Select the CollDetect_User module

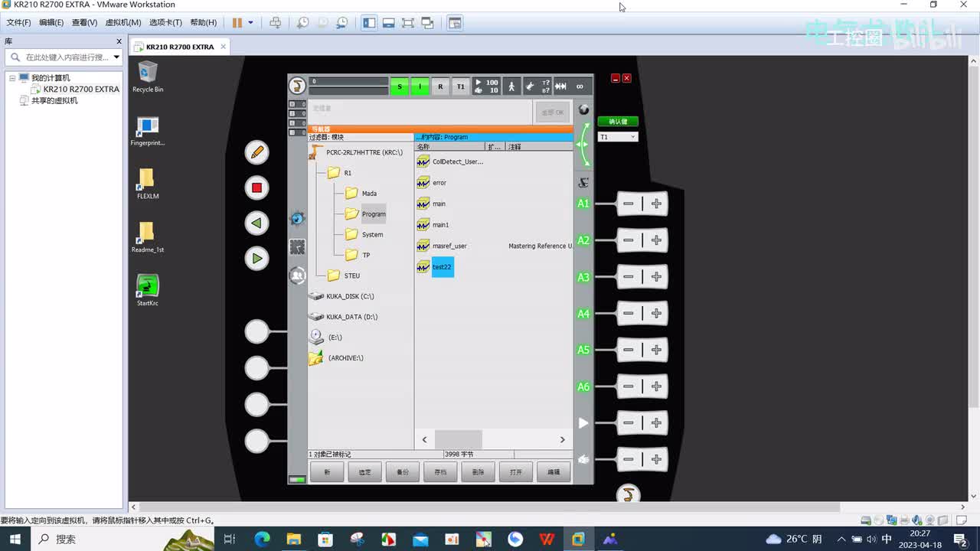[x=450, y=161]
